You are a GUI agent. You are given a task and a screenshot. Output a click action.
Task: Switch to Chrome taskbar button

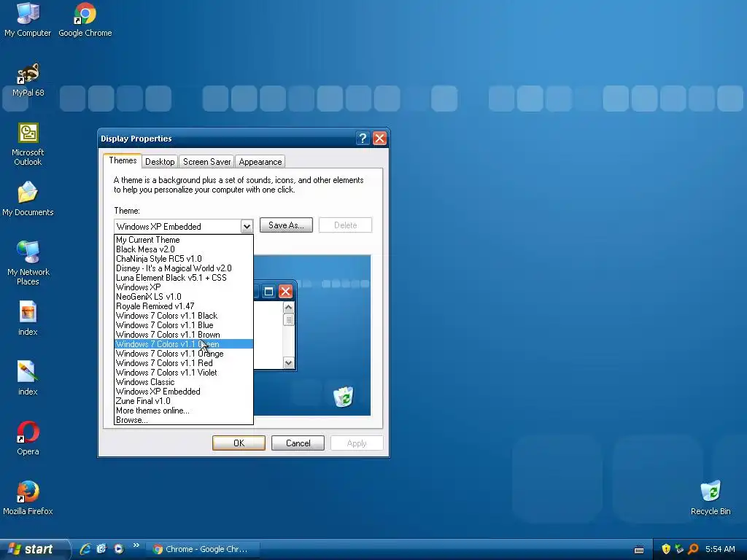tap(203, 549)
